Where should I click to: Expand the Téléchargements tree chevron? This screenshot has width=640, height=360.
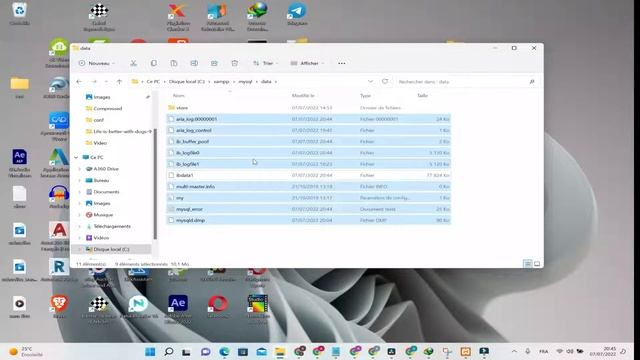tap(80, 226)
